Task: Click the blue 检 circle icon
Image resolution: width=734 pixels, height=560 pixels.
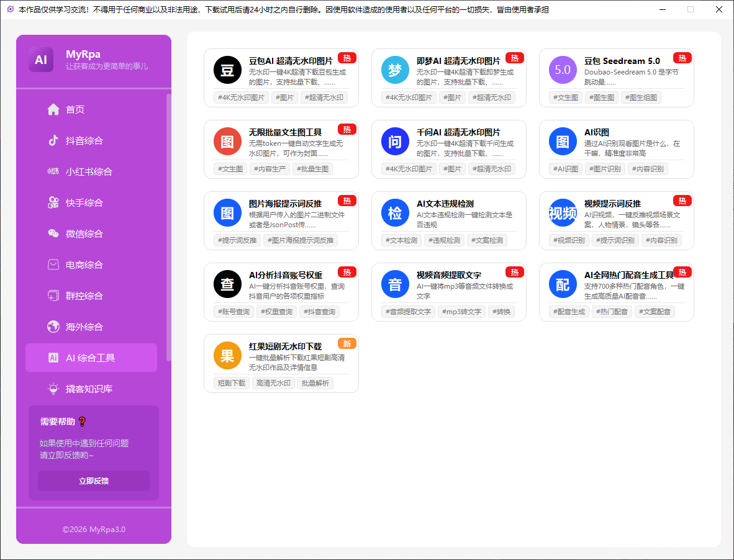Action: (395, 213)
